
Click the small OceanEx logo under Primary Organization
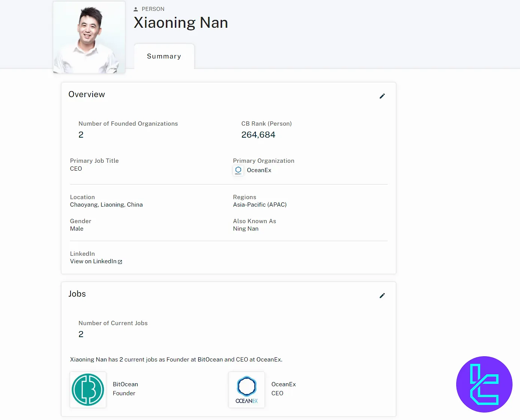pos(238,170)
